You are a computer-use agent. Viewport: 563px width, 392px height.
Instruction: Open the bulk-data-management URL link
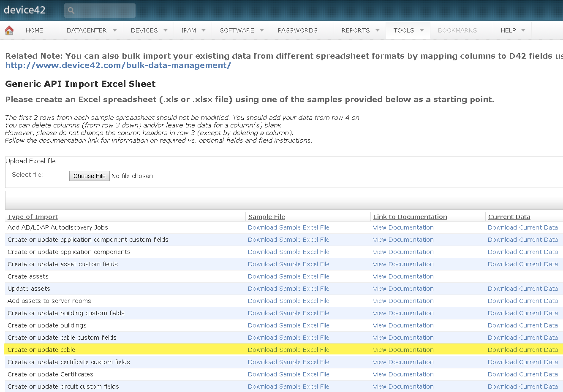[118, 65]
